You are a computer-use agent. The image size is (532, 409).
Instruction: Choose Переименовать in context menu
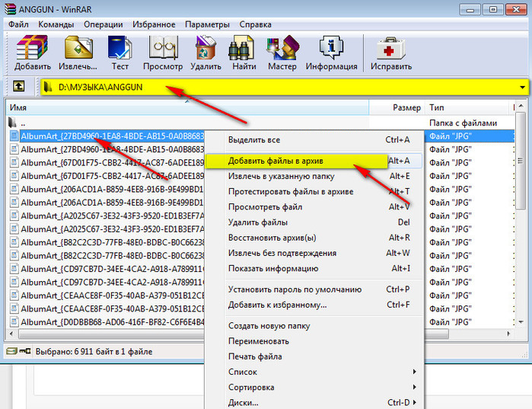[314, 341]
